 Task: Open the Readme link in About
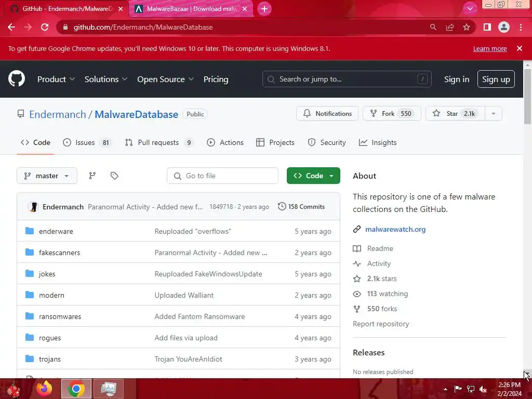coord(380,248)
